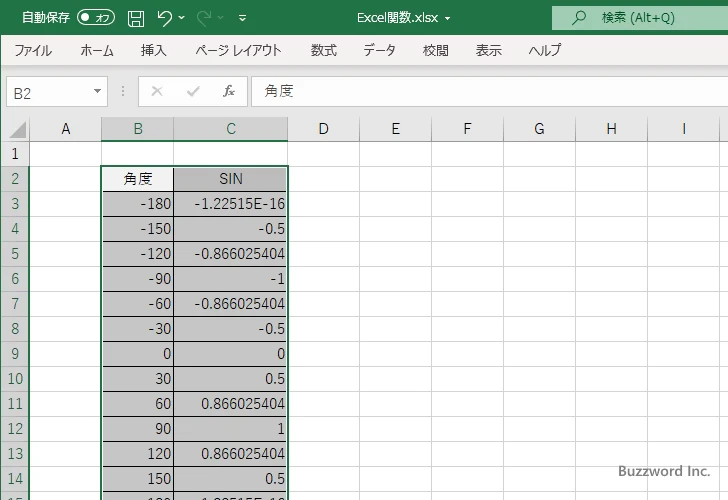Click cell containing -90
Image resolution: width=728 pixels, height=500 pixels.
pos(137,279)
